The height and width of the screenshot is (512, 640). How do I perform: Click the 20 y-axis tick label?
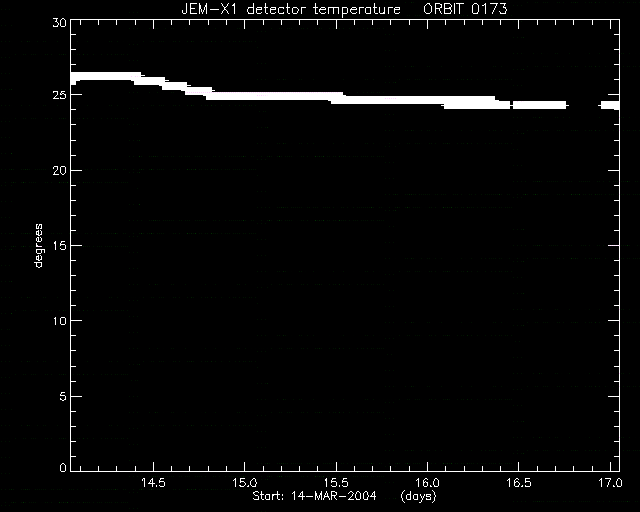click(x=60, y=171)
